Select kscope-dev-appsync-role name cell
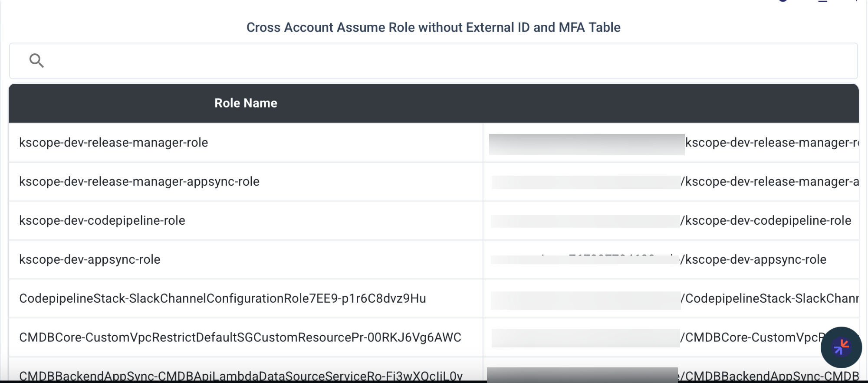 click(x=90, y=260)
